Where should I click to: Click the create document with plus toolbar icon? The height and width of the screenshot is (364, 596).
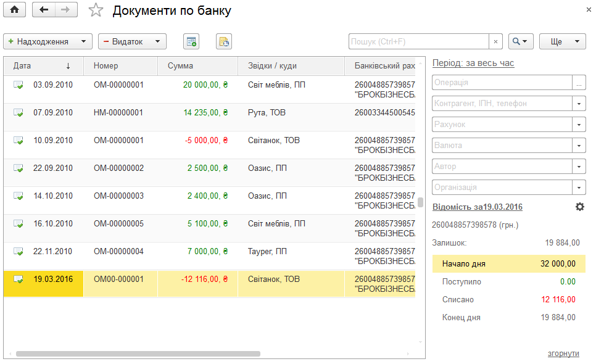191,41
